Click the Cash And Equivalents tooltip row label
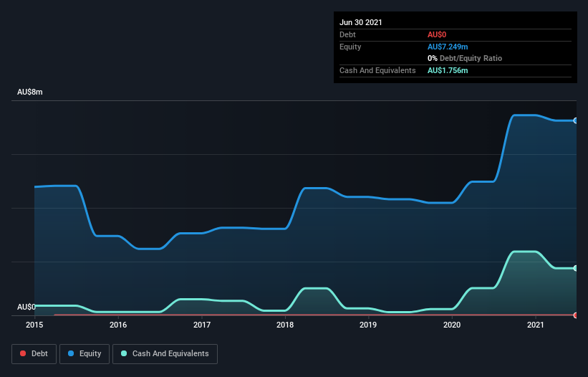 coord(377,70)
